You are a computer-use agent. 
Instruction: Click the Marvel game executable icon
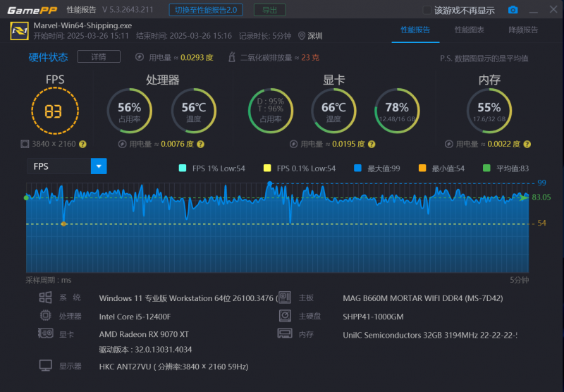(x=20, y=31)
